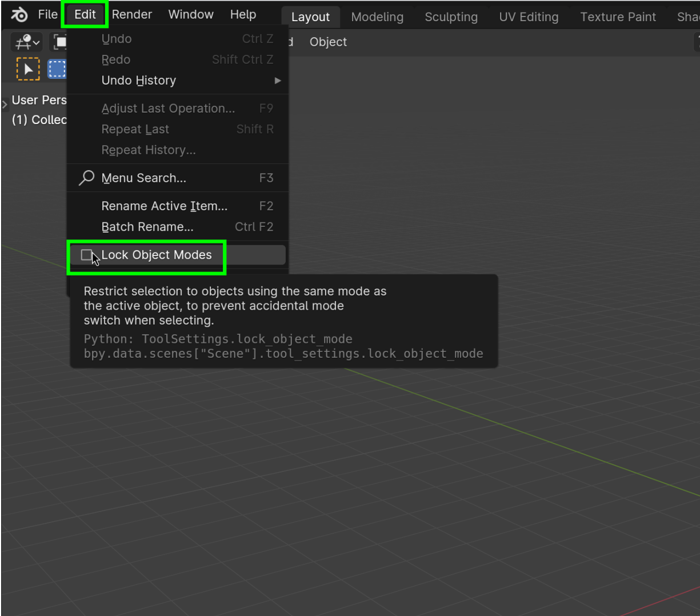Choose Menu Search from Edit menu
Viewport: 700px width, 616px height.
tap(178, 178)
